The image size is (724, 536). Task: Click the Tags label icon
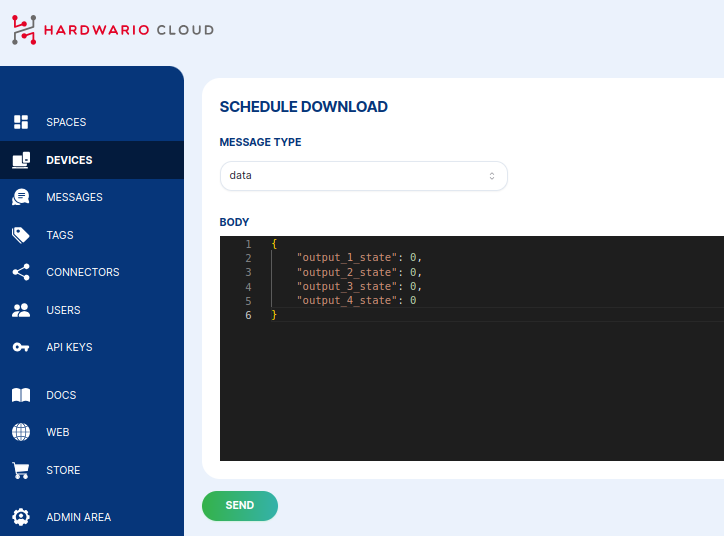point(20,235)
